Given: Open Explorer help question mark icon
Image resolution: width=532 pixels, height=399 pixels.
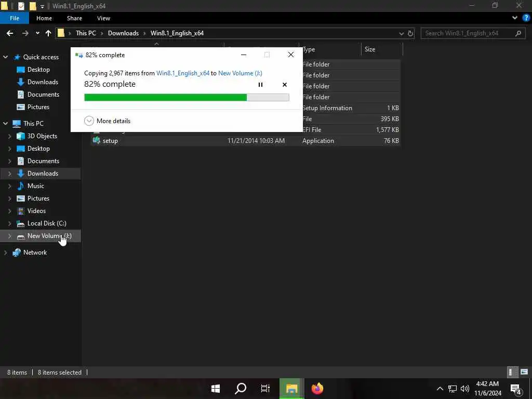Looking at the screenshot, I should 526,18.
